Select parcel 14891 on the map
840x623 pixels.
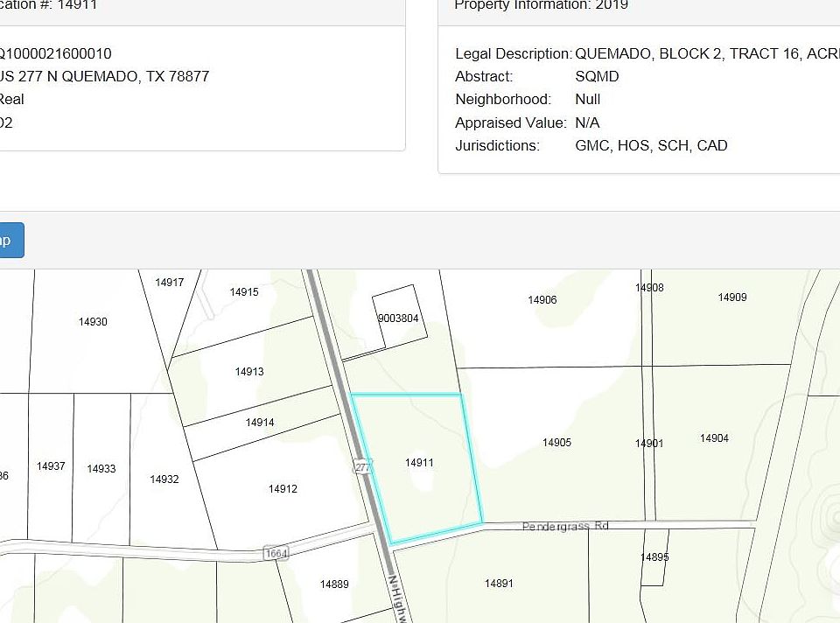coord(499,583)
